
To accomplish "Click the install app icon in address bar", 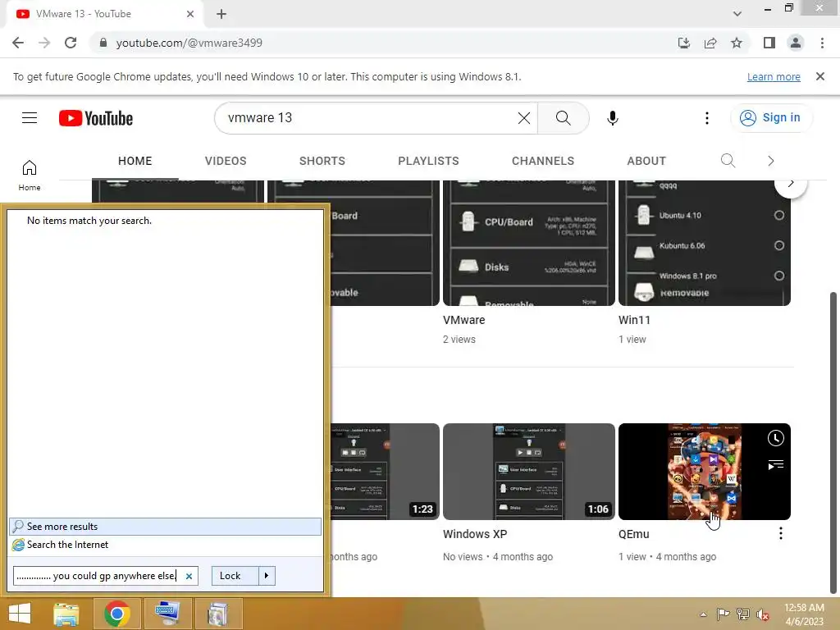I will click(x=684, y=43).
